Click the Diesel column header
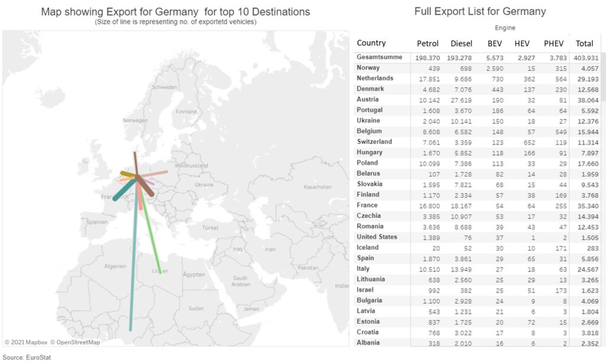 click(462, 43)
